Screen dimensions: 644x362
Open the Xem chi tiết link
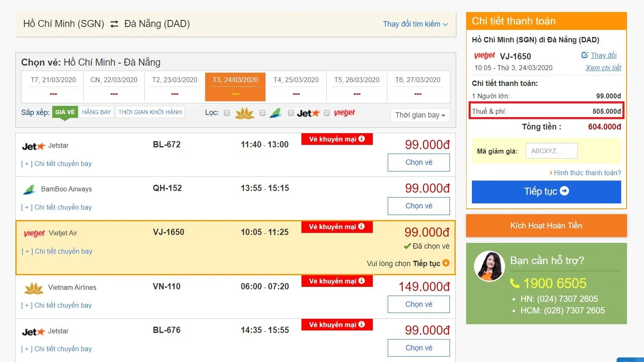tap(603, 68)
